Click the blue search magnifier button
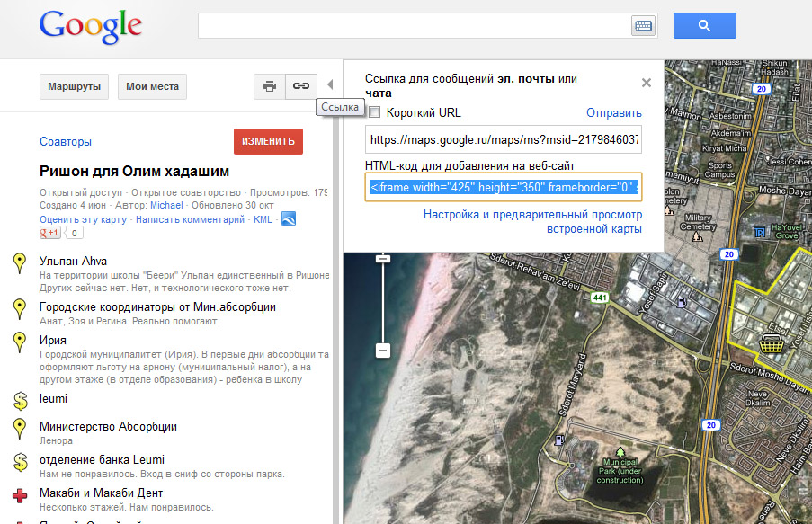 pyautogui.click(x=704, y=25)
